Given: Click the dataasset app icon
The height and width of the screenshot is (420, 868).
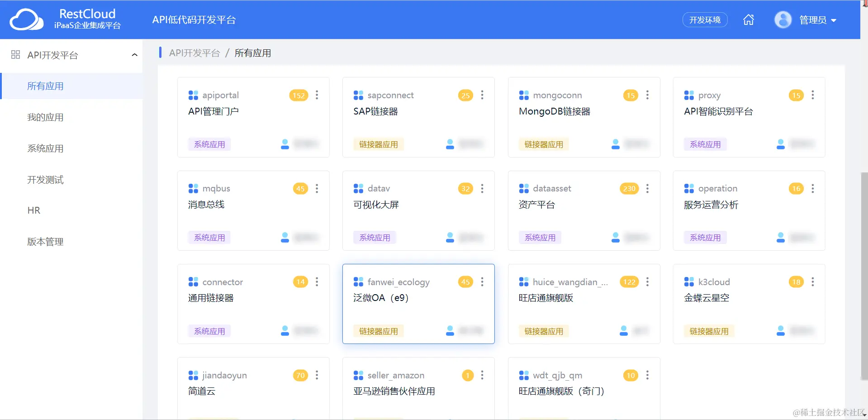Looking at the screenshot, I should [524, 188].
